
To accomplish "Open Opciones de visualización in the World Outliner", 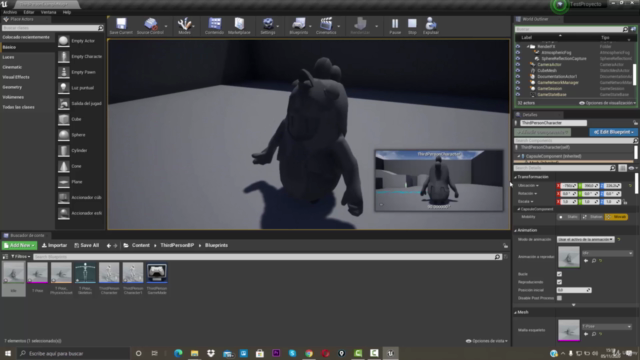I will (608, 103).
